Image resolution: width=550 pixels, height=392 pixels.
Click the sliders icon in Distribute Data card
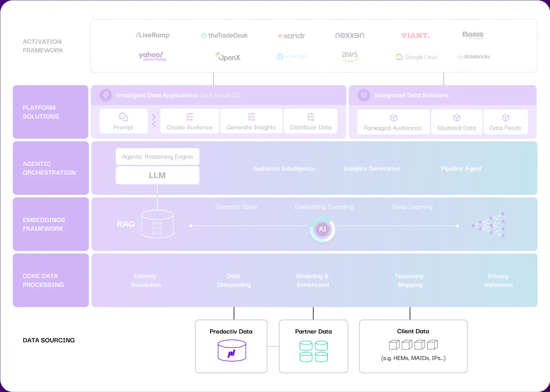click(x=311, y=117)
